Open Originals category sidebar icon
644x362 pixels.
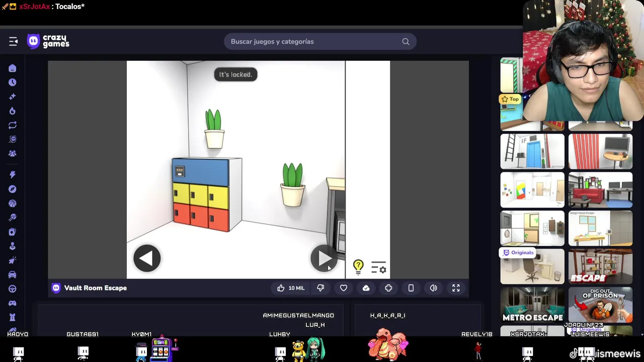(x=13, y=139)
